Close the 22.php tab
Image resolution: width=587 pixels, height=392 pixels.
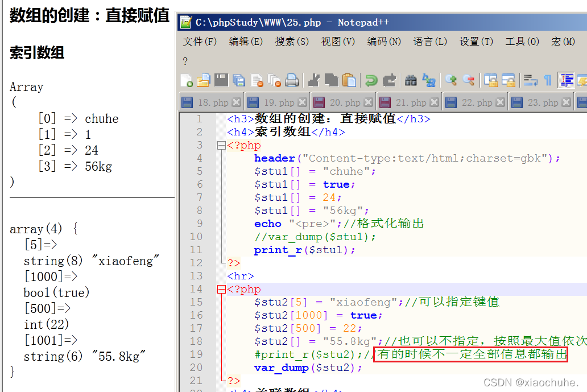[x=500, y=102]
